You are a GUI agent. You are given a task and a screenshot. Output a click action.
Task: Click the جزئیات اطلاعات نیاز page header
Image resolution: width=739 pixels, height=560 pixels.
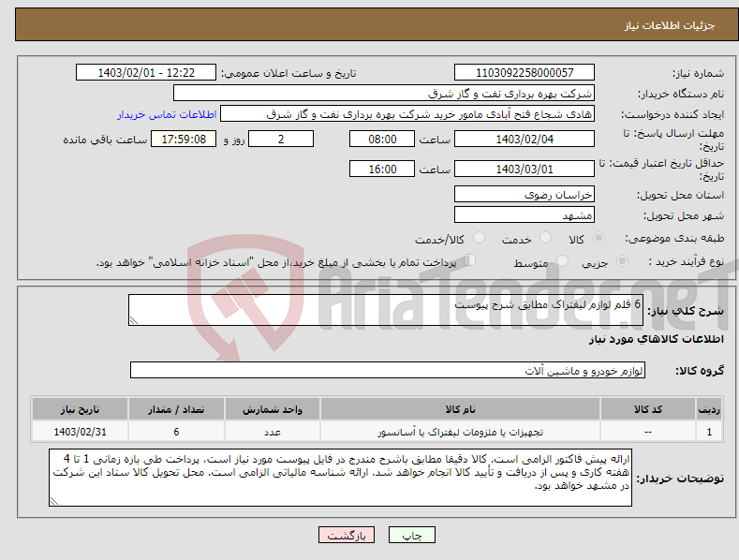click(x=670, y=25)
